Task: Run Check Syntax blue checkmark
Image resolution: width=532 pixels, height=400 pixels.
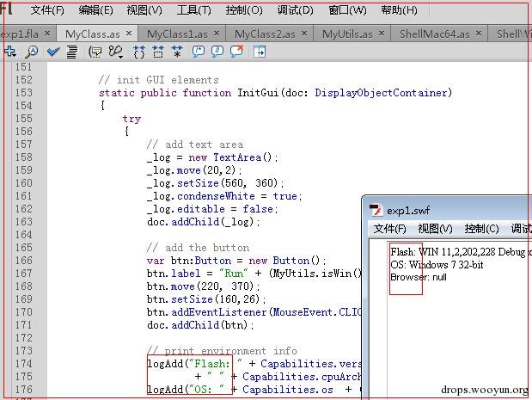Action: [53, 52]
